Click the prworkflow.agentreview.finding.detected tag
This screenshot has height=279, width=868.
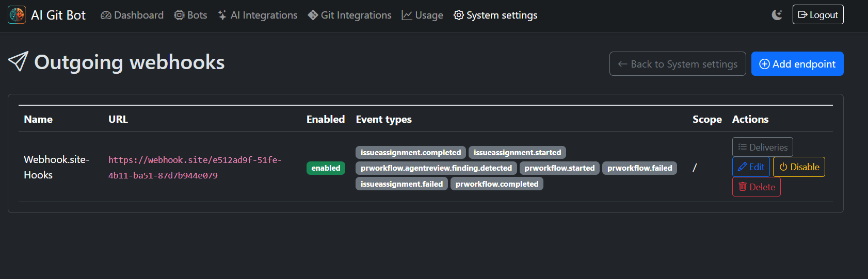[x=436, y=168]
